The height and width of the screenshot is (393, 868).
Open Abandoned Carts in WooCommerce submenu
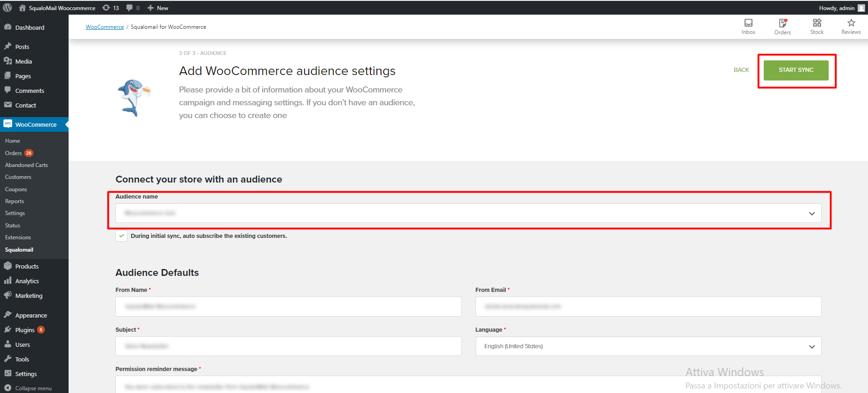(27, 165)
